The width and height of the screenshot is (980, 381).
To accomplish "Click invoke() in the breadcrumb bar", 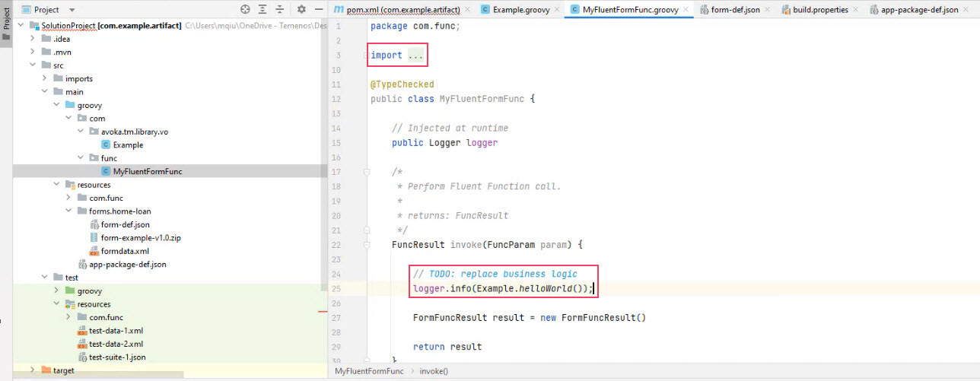I will click(x=434, y=371).
